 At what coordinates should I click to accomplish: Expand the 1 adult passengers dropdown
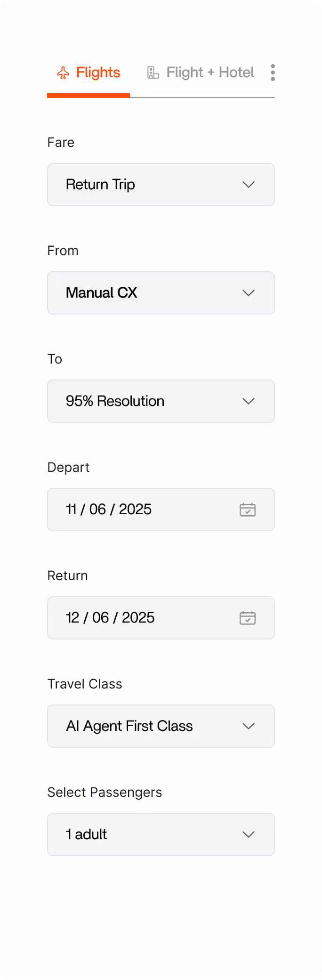point(161,834)
